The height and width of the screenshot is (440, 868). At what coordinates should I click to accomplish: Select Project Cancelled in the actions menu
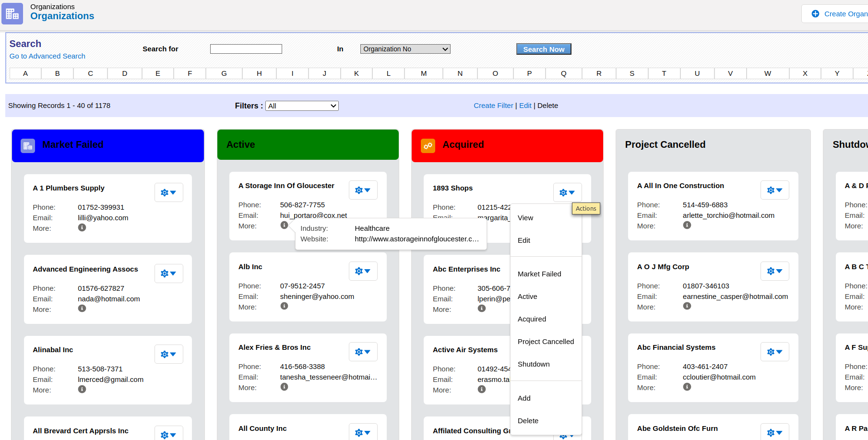(546, 342)
